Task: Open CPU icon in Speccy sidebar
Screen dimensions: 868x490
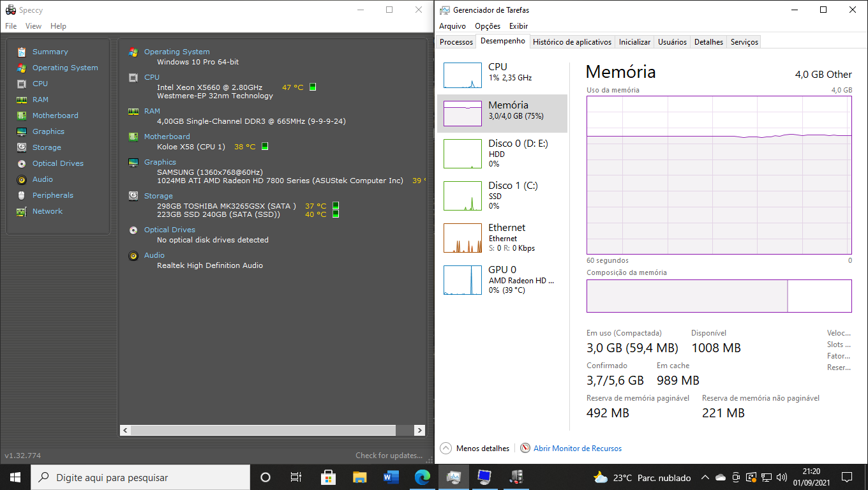Action: (x=22, y=84)
